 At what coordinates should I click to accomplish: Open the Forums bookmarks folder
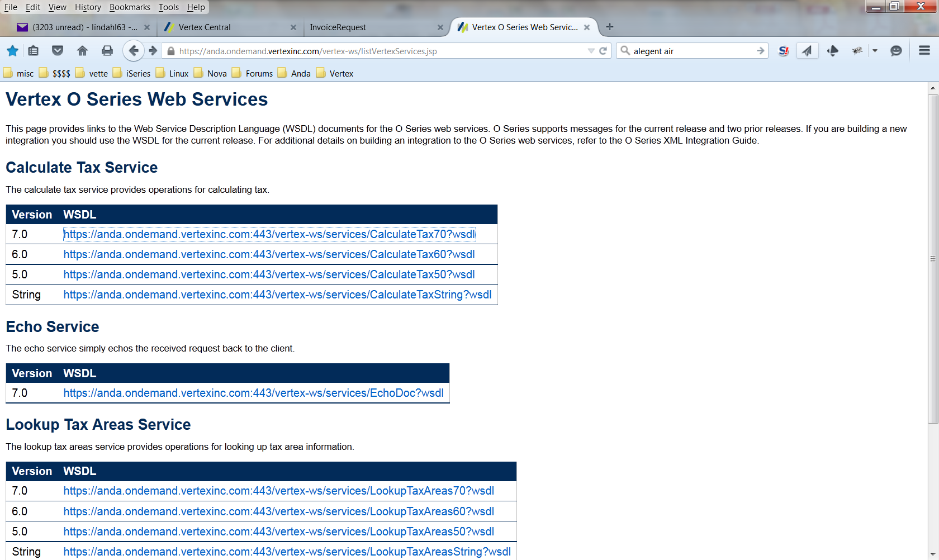point(253,73)
